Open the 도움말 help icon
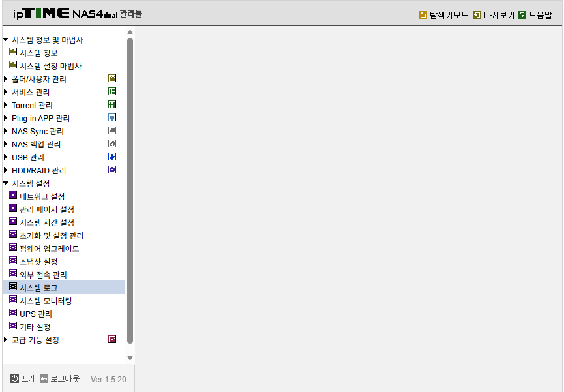564x392 pixels. point(522,15)
